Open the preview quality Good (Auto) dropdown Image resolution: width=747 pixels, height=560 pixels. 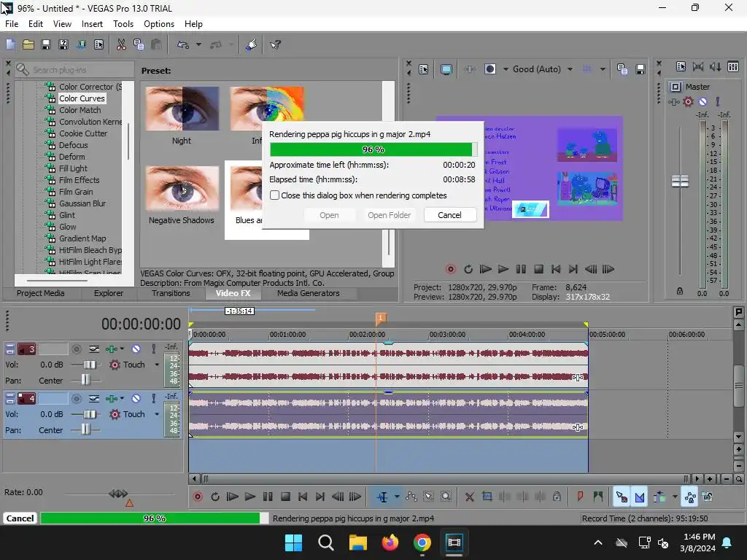tap(570, 69)
